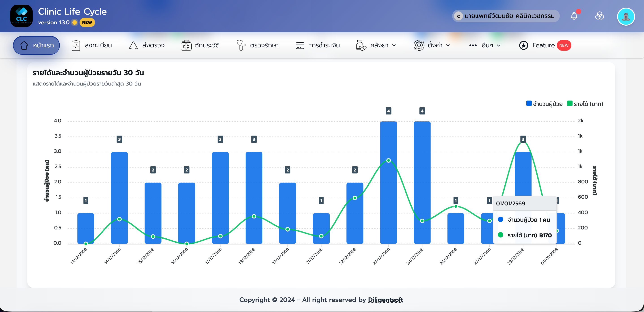
Task: Click the registration clipboard icon
Action: (x=76, y=45)
